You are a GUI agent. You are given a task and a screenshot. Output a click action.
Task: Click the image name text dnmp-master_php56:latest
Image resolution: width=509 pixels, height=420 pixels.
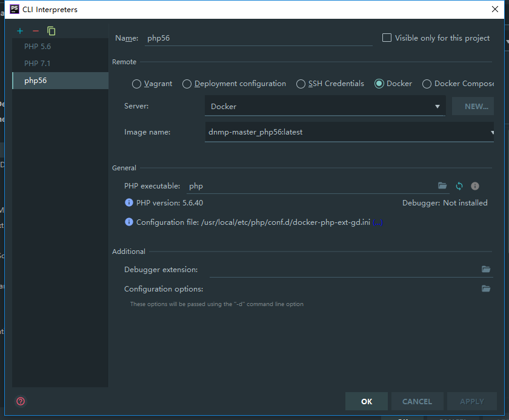tap(256, 132)
